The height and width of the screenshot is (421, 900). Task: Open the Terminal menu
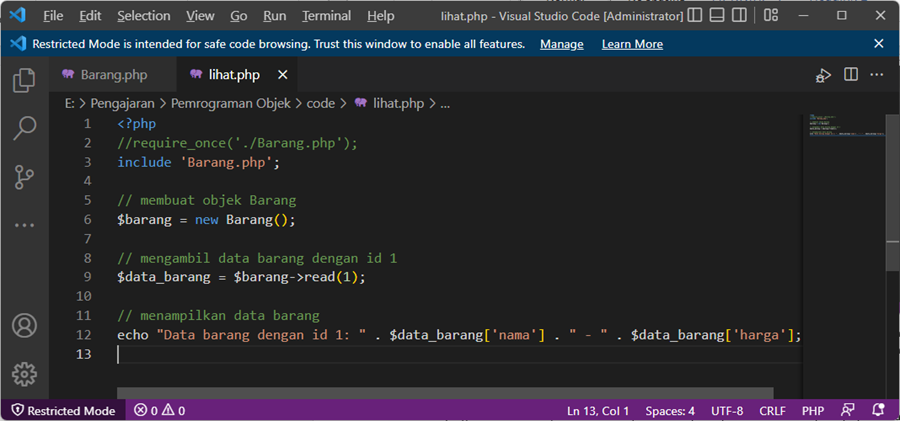[x=326, y=16]
